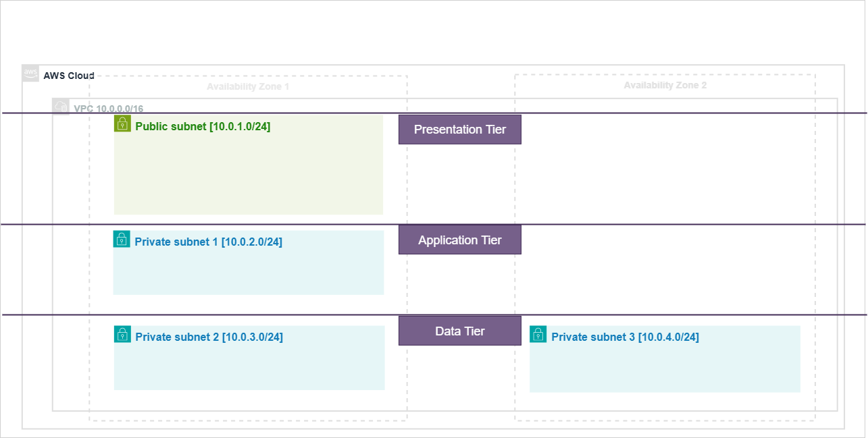Select the Availability Zone 1 header
Image resolution: width=868 pixels, height=438 pixels.
tap(248, 86)
